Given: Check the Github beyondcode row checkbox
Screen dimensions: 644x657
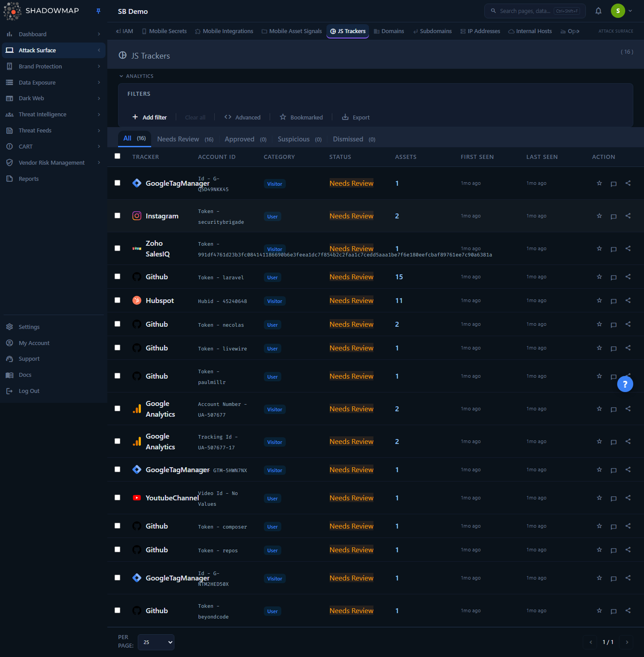Looking at the screenshot, I should (x=117, y=610).
